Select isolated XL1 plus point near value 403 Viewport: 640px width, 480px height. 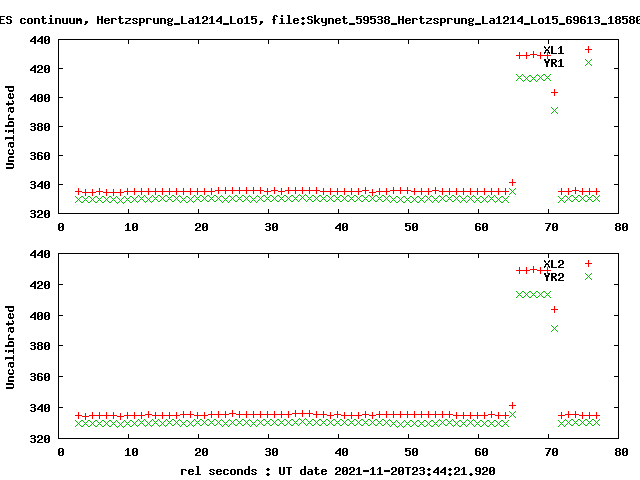(x=554, y=93)
